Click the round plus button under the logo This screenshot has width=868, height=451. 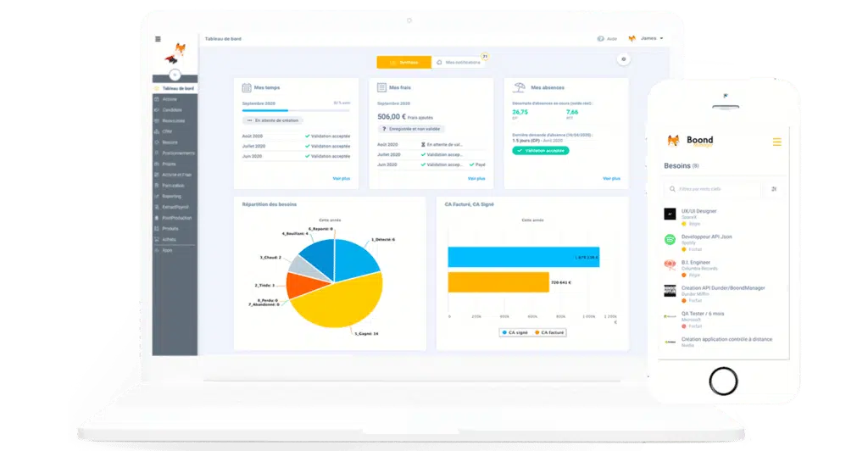tap(175, 75)
